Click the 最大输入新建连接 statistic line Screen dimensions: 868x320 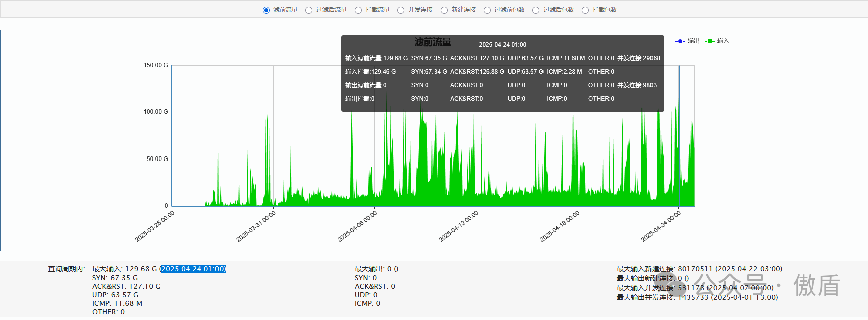pyautogui.click(x=699, y=269)
